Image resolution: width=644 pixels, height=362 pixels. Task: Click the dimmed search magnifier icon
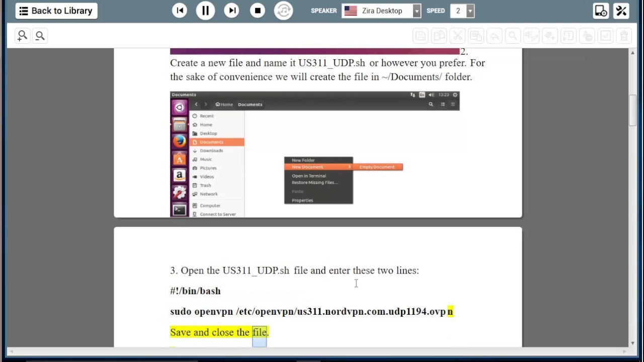point(513,36)
